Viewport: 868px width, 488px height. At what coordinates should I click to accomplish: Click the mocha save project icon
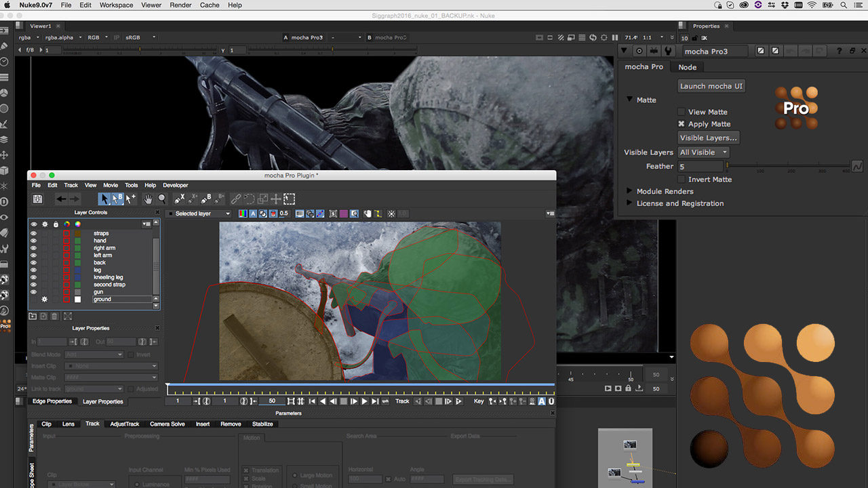pyautogui.click(x=38, y=199)
